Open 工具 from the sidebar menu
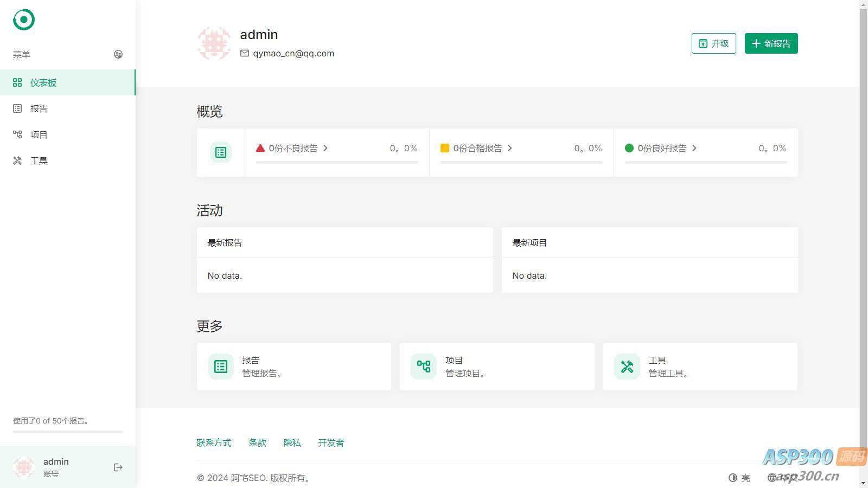868x488 pixels. 39,160
